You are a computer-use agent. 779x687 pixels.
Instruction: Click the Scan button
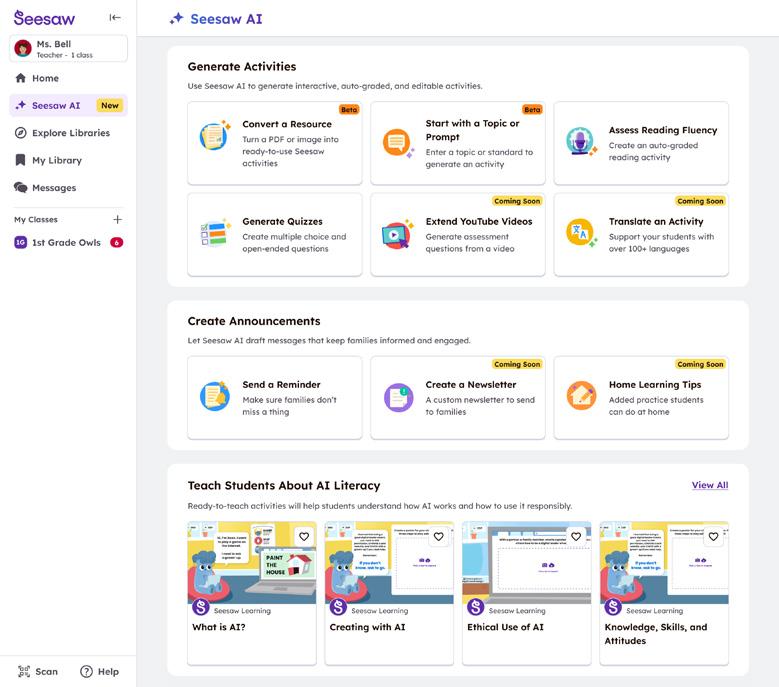(x=38, y=672)
